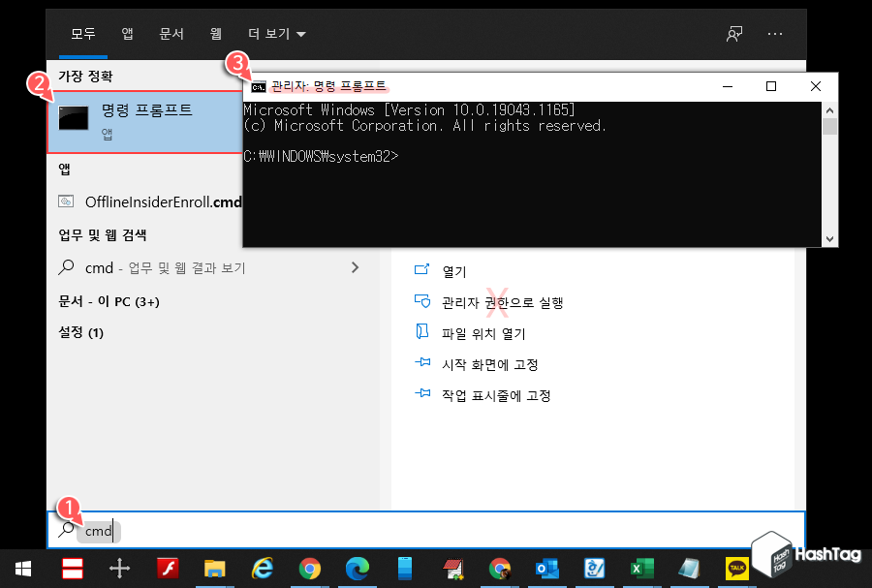Click scroll down arrow in command prompt
The image size is (872, 588).
tap(829, 239)
